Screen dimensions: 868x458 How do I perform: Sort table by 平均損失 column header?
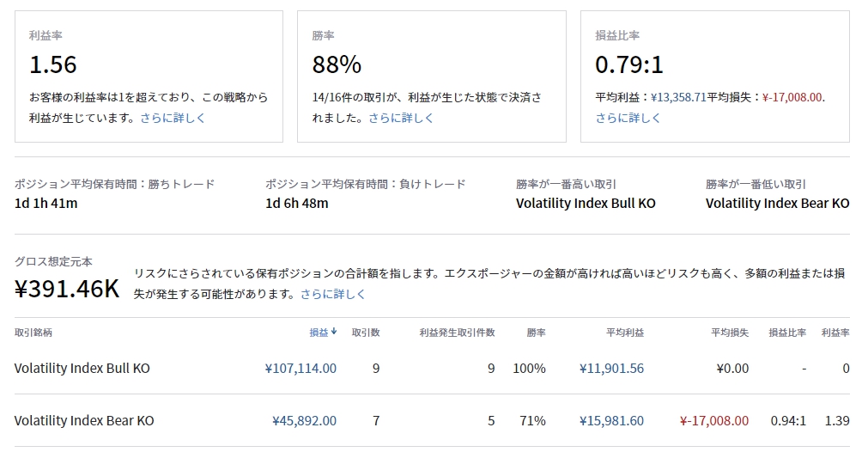click(730, 333)
